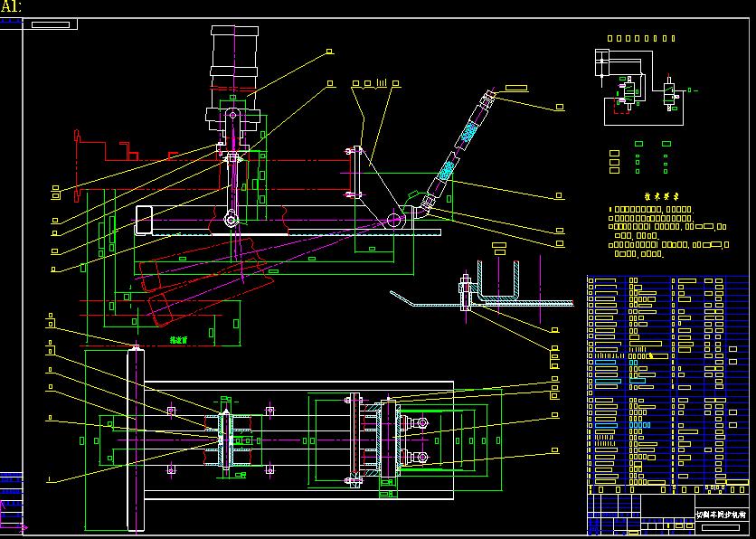
Task: Click the empty white rectangle in the top-left corner frame
Action: click(51, 24)
